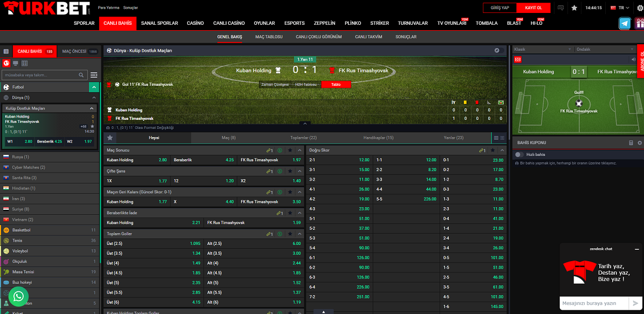Open the Para Yatırma link
This screenshot has width=644, height=314.
click(x=109, y=8)
